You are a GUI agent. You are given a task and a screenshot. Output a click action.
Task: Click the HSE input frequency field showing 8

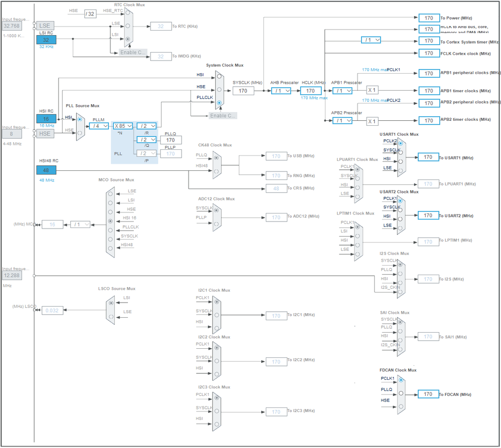tap(12, 134)
